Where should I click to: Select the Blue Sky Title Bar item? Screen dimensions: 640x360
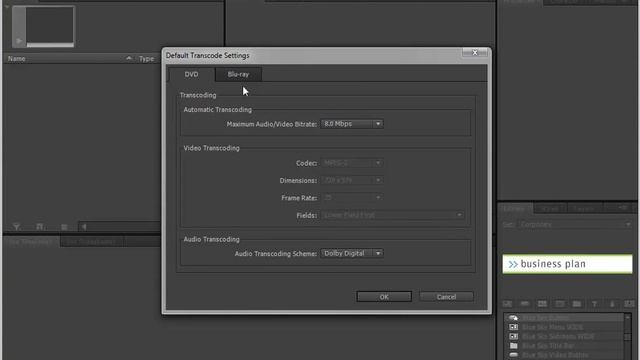[x=564, y=346]
